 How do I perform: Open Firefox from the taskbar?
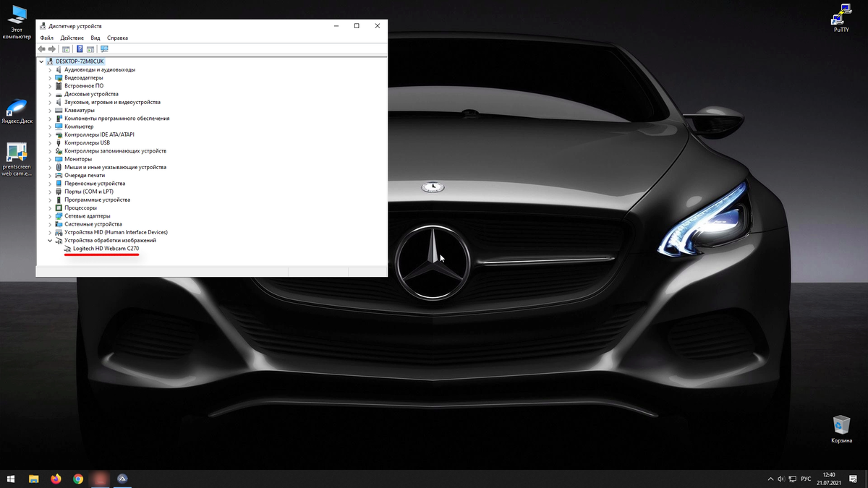tap(56, 479)
